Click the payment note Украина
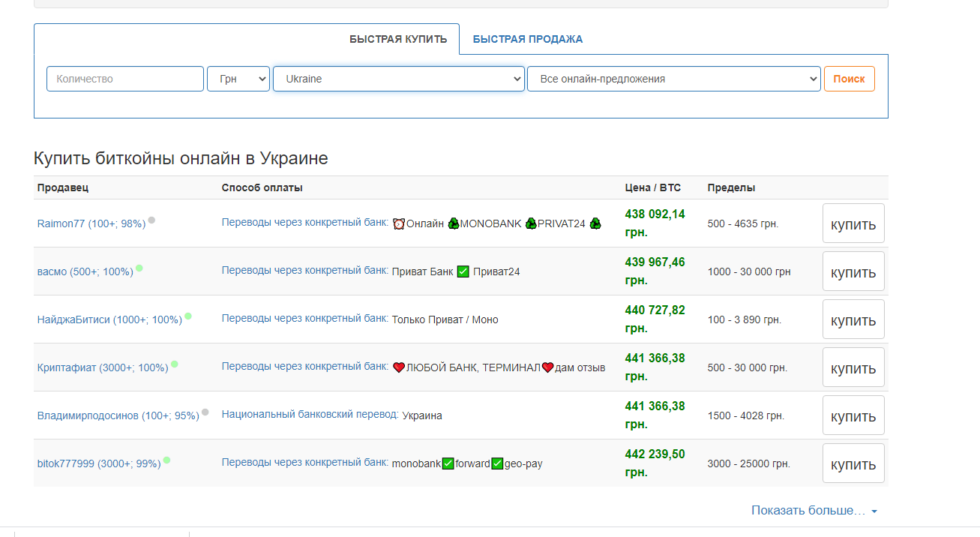 point(422,415)
